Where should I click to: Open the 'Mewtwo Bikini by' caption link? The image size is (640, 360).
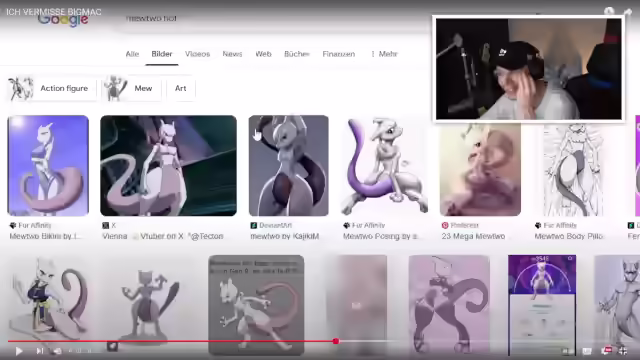point(45,236)
